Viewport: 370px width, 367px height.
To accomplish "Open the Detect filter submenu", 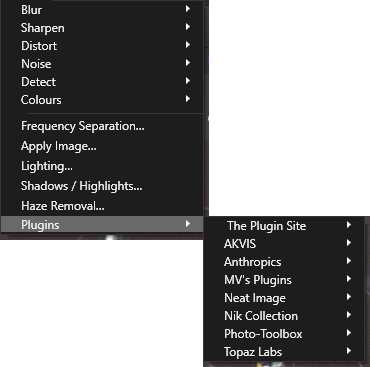I will [102, 82].
